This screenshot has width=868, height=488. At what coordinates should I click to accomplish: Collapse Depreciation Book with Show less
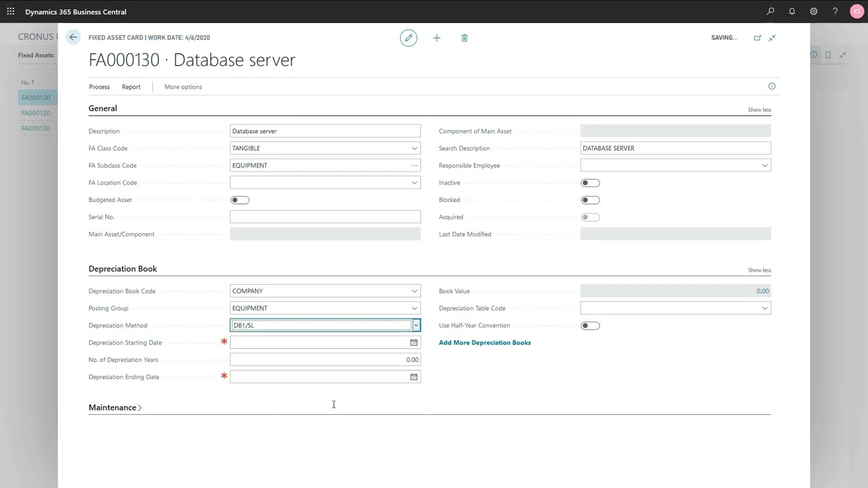click(x=759, y=270)
